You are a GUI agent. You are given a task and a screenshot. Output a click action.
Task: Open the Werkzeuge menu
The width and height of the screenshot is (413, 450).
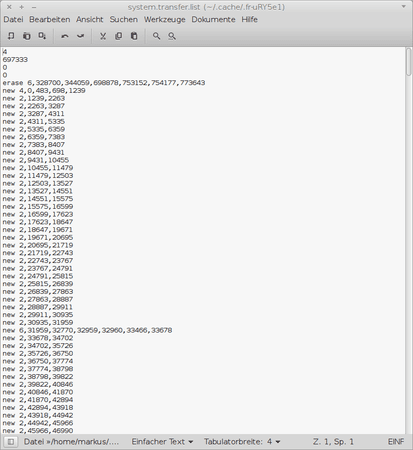click(165, 19)
